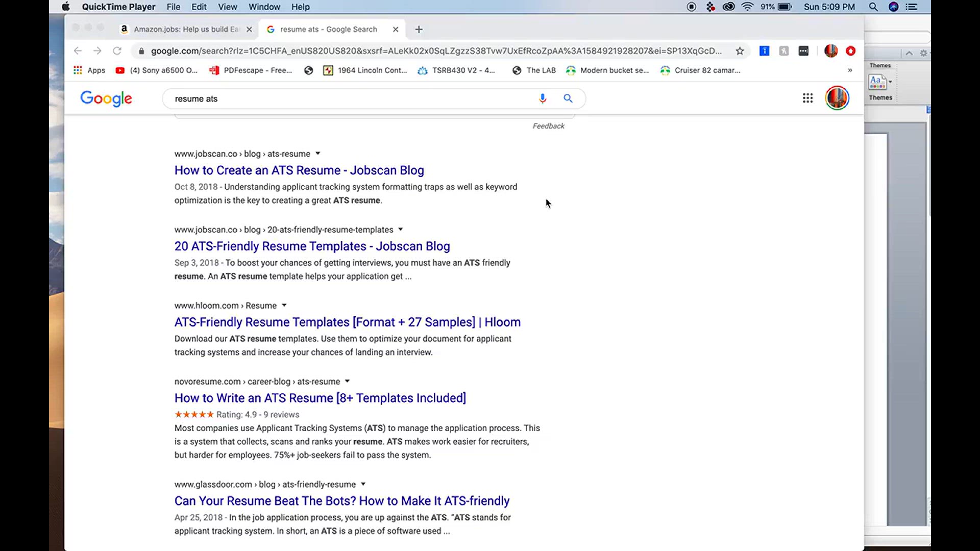Click the Dropbox menu bar icon
Image resolution: width=980 pixels, height=551 pixels.
[x=710, y=7]
